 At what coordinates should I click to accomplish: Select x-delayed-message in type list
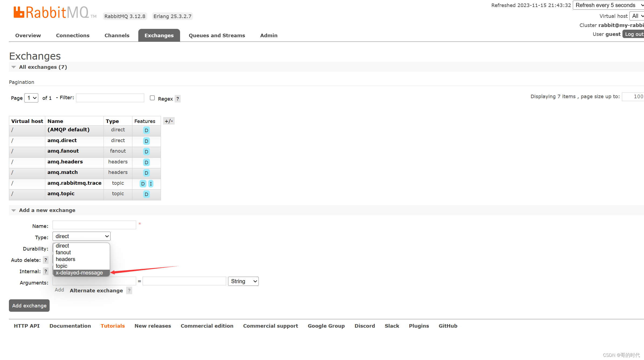79,273
